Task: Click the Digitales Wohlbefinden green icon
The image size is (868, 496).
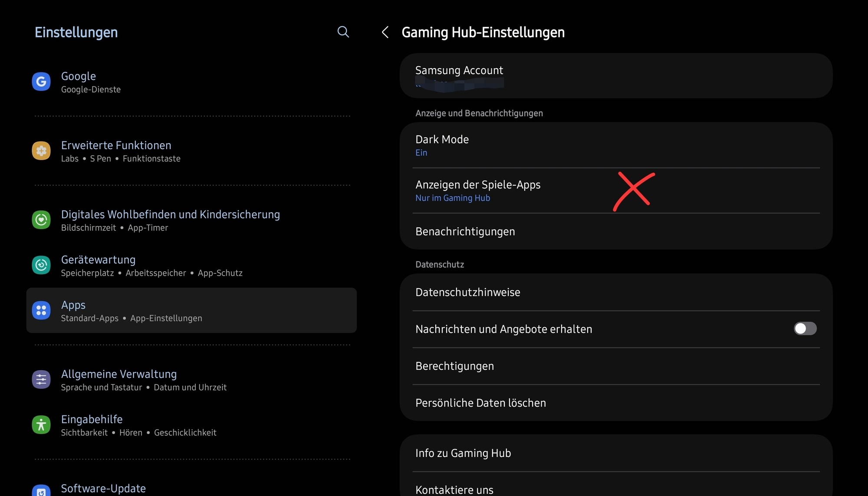Action: [x=41, y=220]
